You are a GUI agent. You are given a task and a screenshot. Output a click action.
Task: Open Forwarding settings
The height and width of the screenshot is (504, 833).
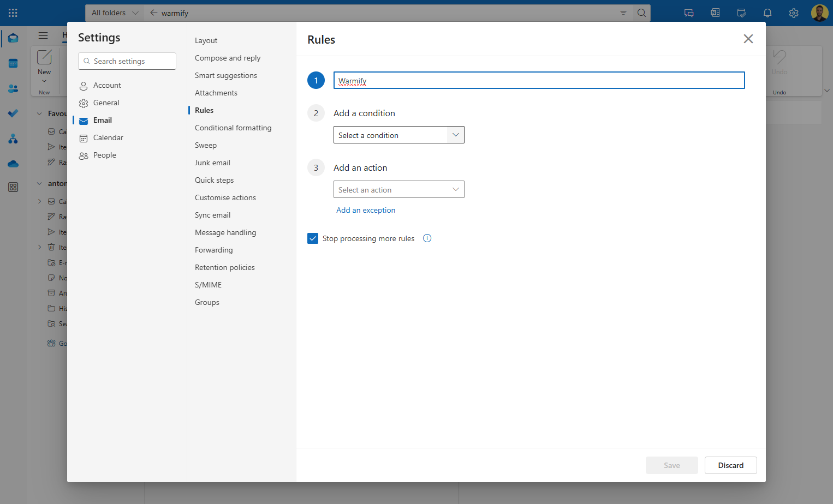coord(214,250)
